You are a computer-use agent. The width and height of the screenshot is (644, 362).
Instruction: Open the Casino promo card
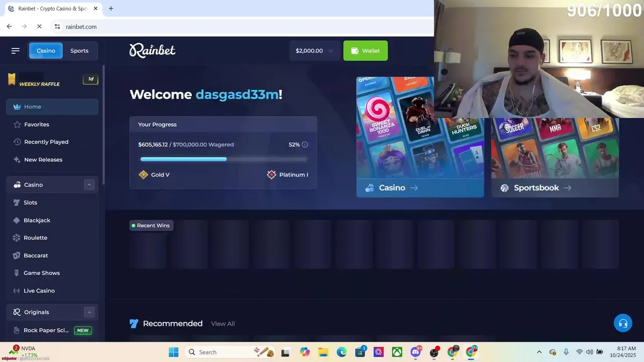point(420,137)
